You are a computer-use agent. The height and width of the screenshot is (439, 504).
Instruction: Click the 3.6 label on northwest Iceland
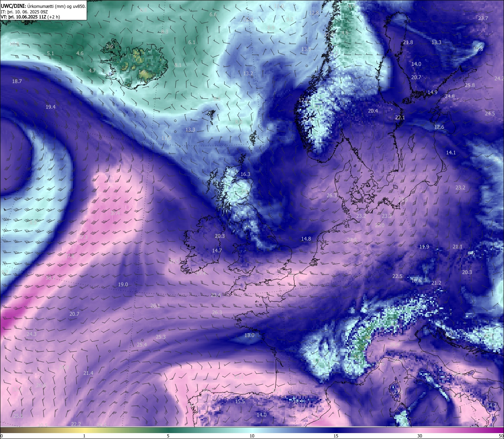point(109,46)
